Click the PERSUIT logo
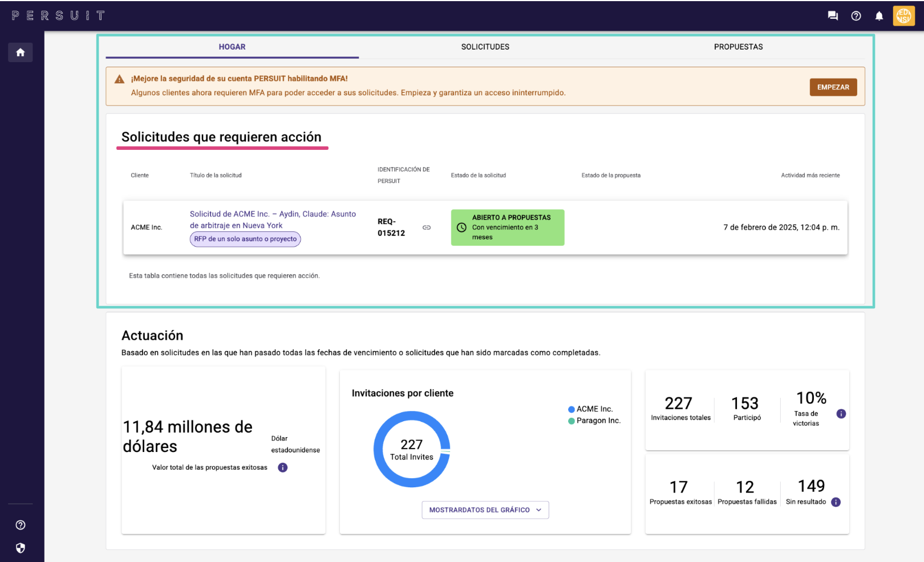The image size is (924, 562). (x=58, y=15)
